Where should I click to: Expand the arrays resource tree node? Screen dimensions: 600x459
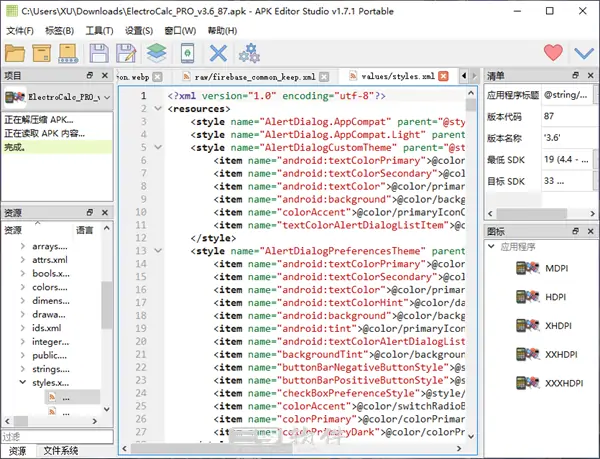pyautogui.click(x=23, y=246)
